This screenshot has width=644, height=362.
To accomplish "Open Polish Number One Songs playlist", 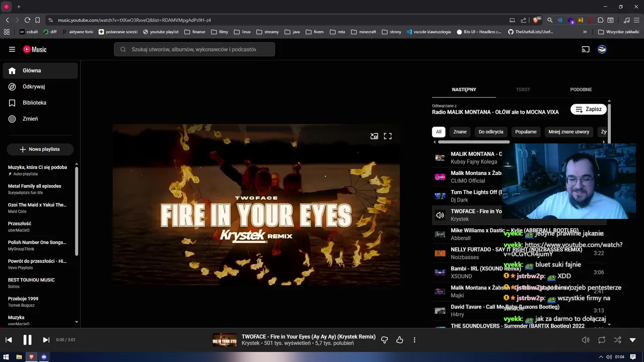I will point(38,245).
